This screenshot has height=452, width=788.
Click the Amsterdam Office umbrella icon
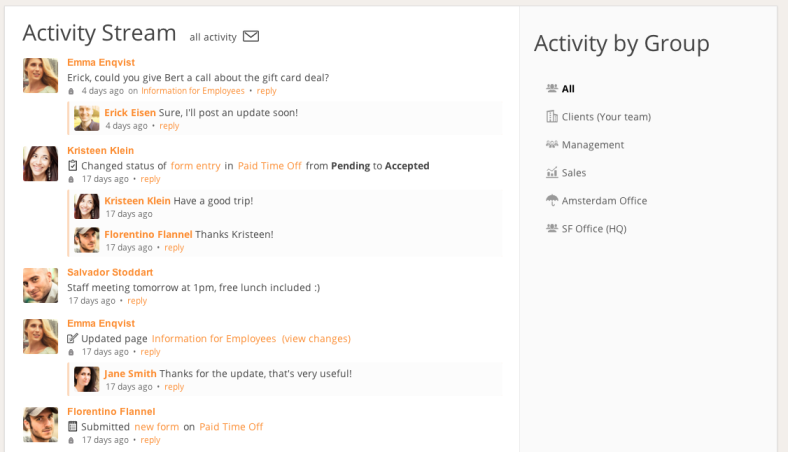pos(552,201)
